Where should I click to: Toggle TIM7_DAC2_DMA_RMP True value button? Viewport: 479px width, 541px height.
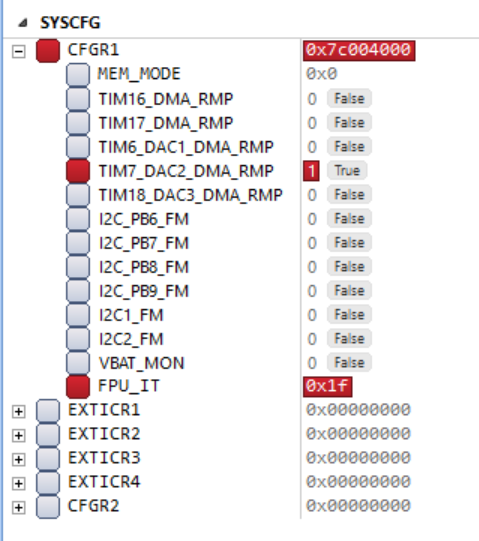point(347,170)
